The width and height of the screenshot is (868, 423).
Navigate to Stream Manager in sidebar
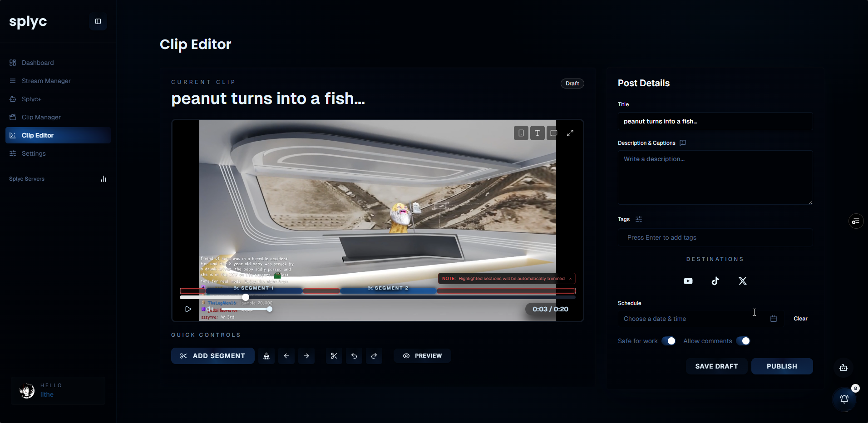click(46, 81)
